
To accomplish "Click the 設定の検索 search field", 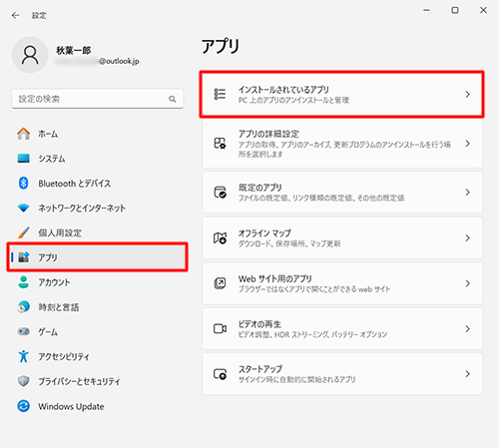I will tap(98, 99).
